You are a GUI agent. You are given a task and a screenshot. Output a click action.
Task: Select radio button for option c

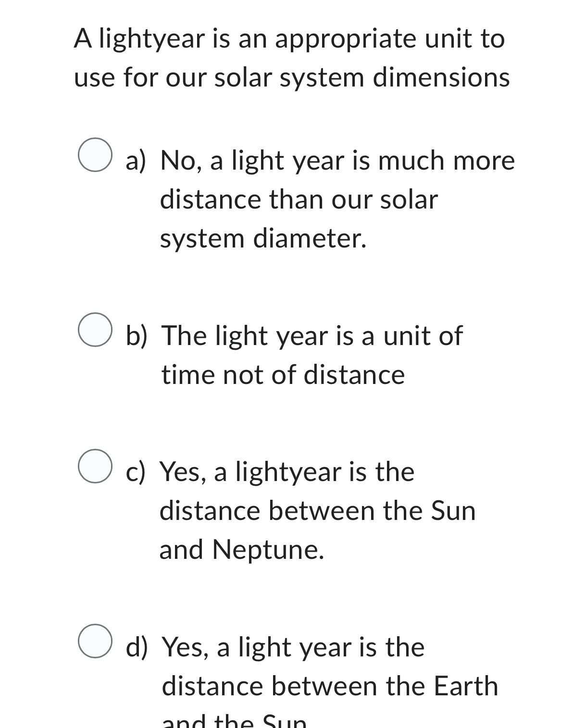coord(96,467)
